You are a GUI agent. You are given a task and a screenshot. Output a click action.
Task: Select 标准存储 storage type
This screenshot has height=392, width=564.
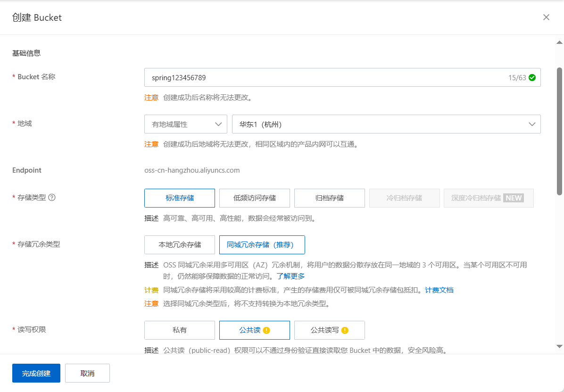[x=180, y=198]
